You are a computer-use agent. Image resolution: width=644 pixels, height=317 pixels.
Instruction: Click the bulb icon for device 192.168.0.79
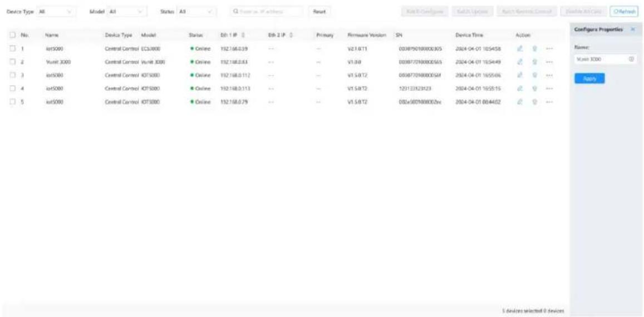coord(535,101)
